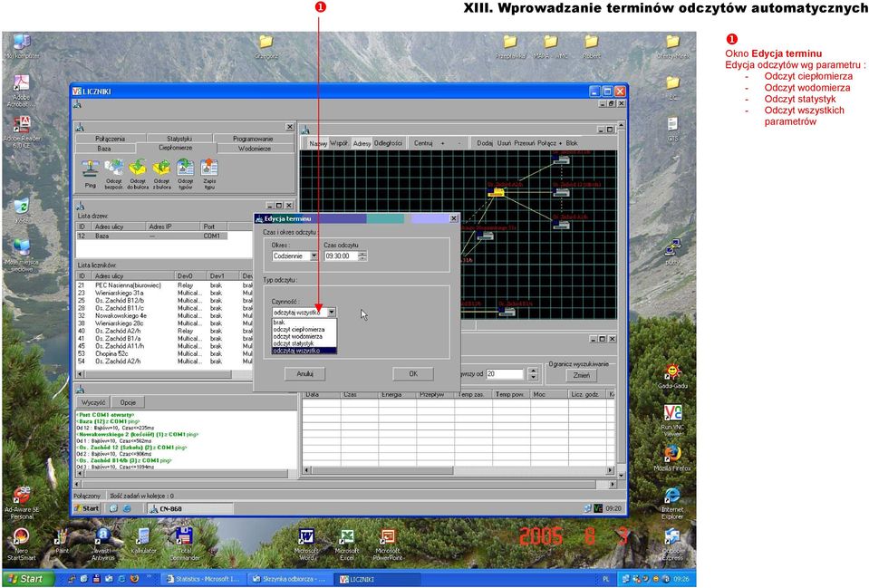Screen dimensions: 869x588
Task: Select the 'Chopina 52c' meter row
Action: [164, 353]
